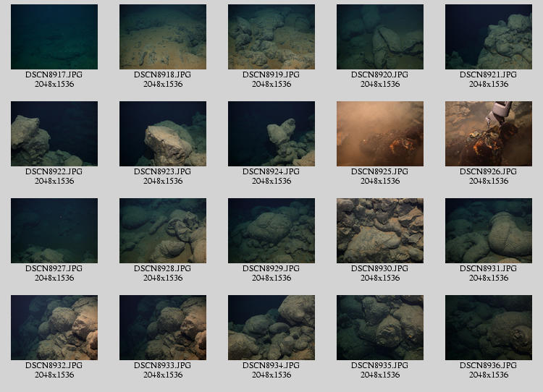Select the DSCN8933.JPG thumbnail
This screenshot has height=392, width=543.
coord(163,328)
